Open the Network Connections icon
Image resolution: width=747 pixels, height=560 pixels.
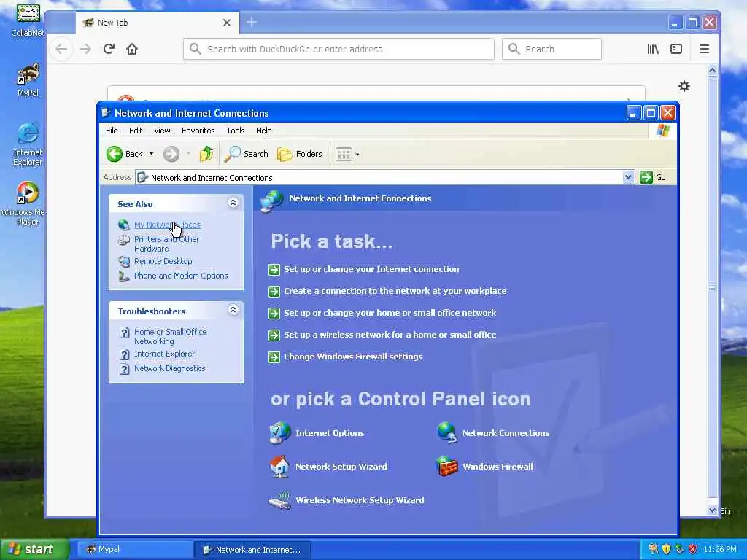(x=447, y=433)
